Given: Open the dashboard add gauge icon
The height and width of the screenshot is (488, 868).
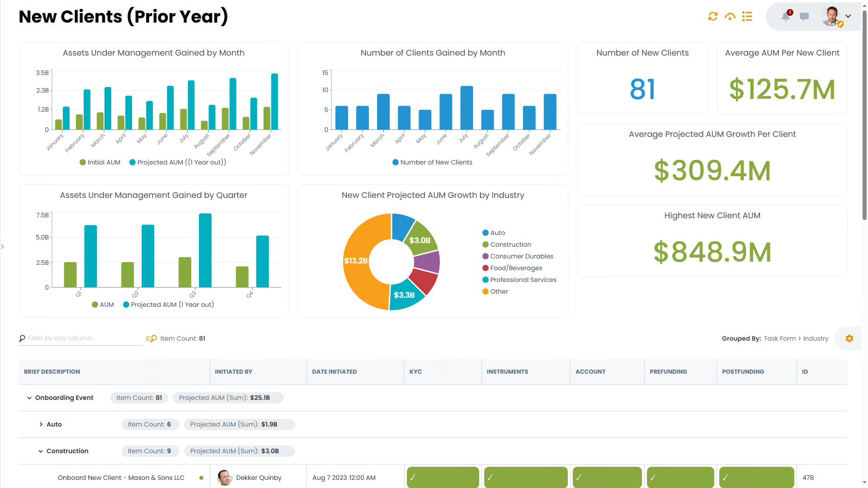Looking at the screenshot, I should 730,17.
